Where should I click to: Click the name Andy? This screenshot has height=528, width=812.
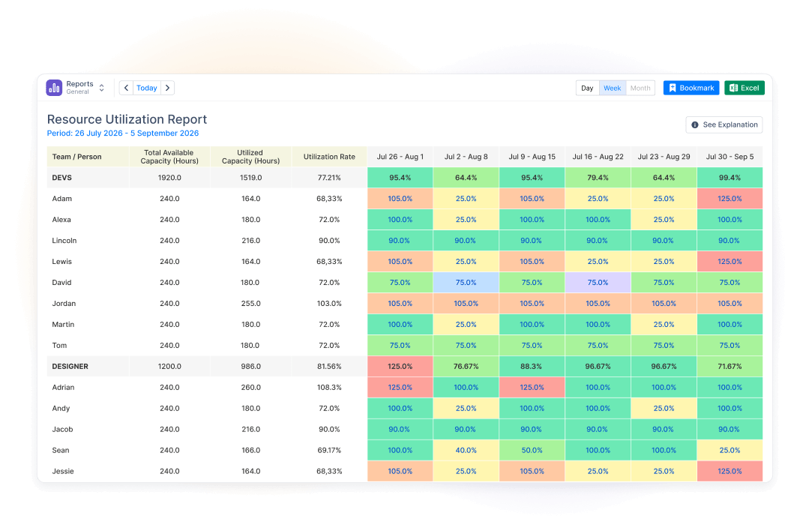coord(61,408)
